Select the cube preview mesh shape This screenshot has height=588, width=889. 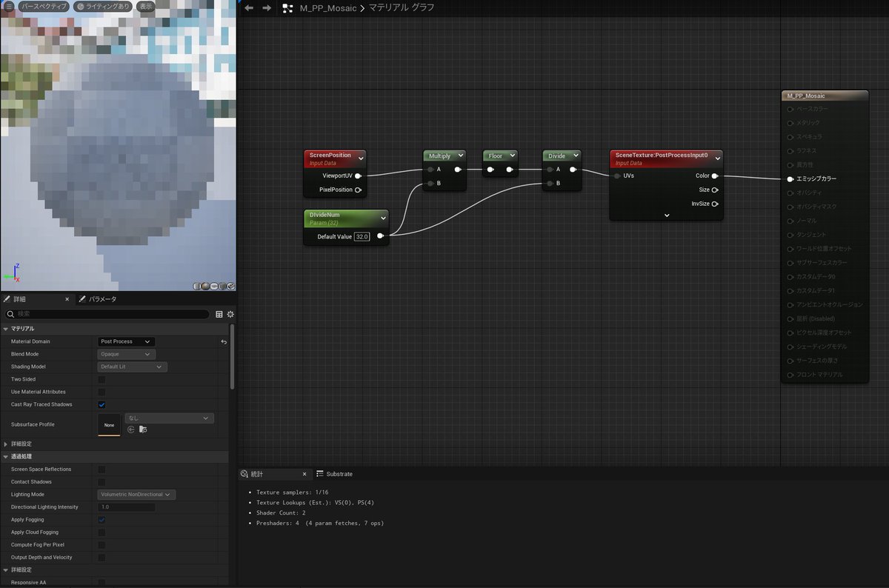(x=222, y=285)
